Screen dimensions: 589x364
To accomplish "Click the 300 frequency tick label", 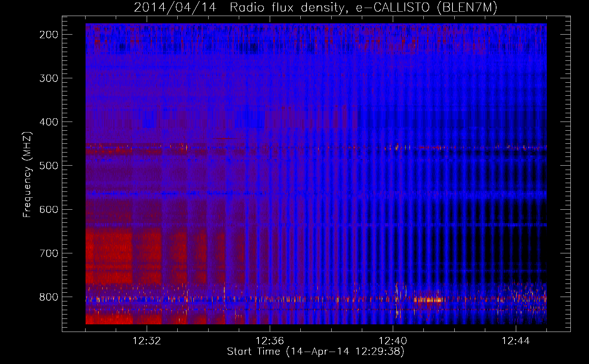I will point(49,78).
